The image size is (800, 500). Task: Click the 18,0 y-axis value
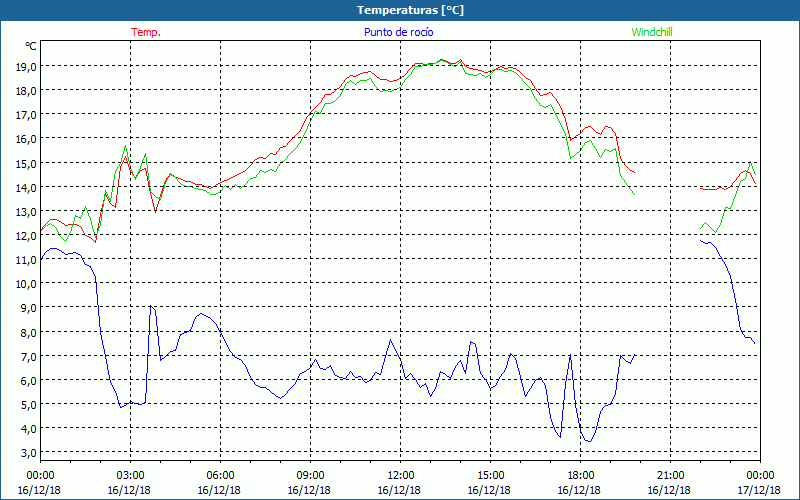click(x=26, y=91)
